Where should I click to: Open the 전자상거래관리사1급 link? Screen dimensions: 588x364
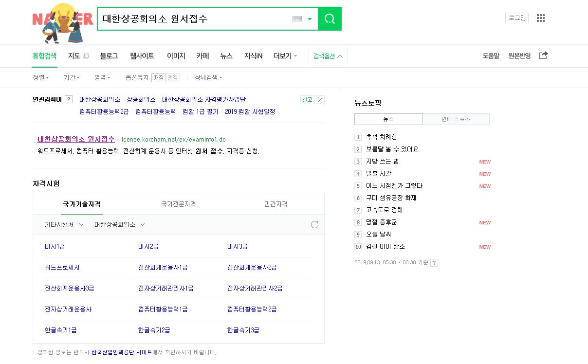166,288
